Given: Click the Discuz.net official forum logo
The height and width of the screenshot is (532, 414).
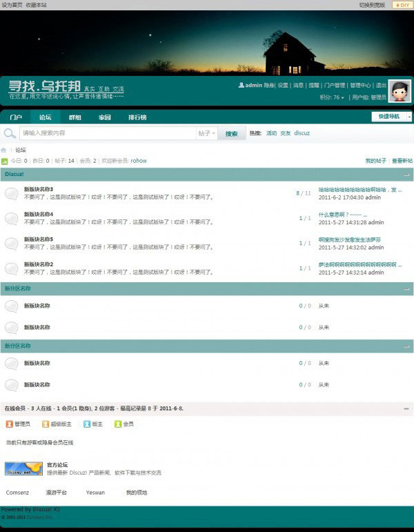Looking at the screenshot, I should point(23,469).
